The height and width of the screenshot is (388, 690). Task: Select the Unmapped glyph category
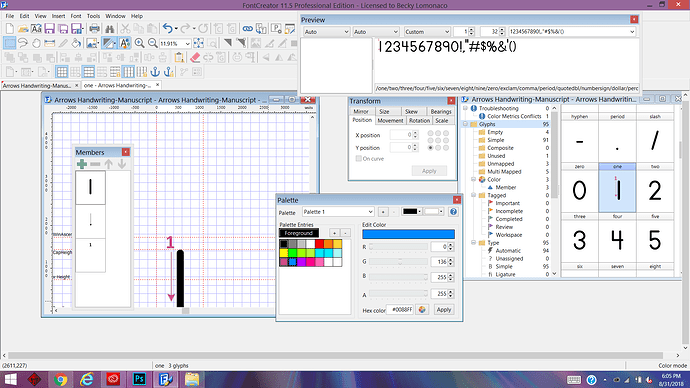500,164
